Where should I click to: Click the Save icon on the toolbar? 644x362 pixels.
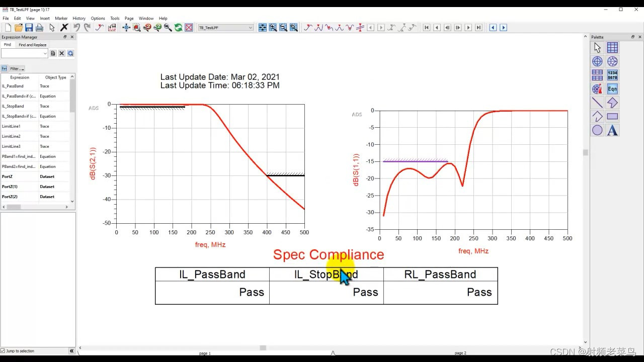pos(28,27)
